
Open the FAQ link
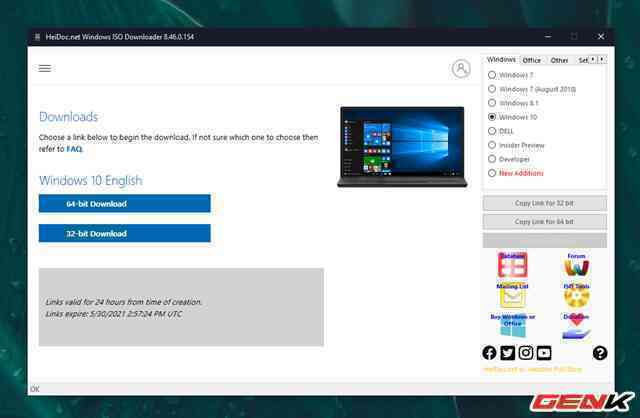coord(74,149)
